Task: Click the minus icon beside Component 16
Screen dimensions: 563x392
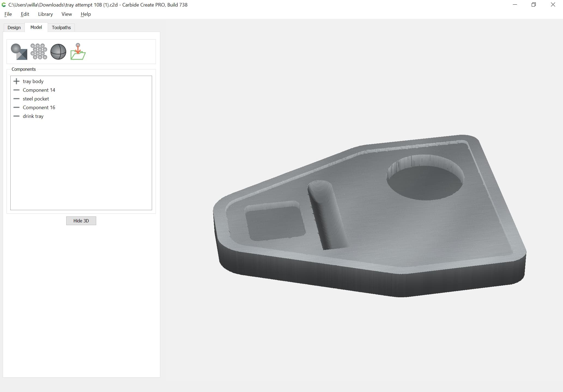Action: coord(17,107)
